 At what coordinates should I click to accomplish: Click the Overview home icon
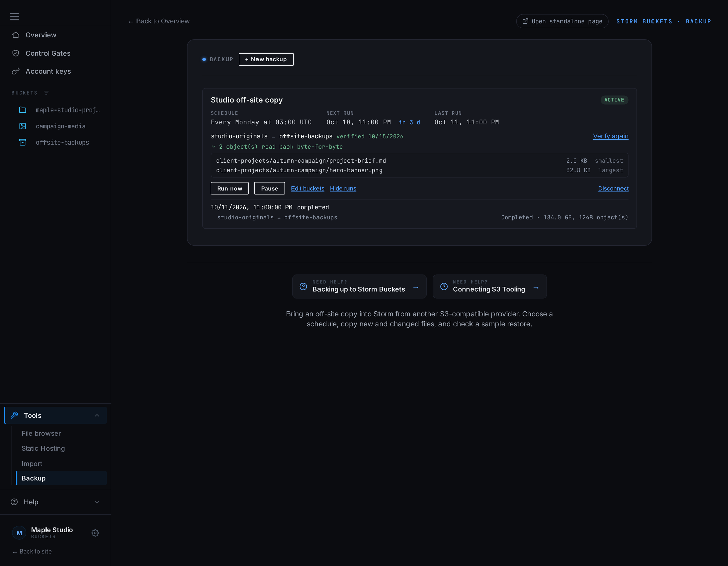(x=16, y=35)
